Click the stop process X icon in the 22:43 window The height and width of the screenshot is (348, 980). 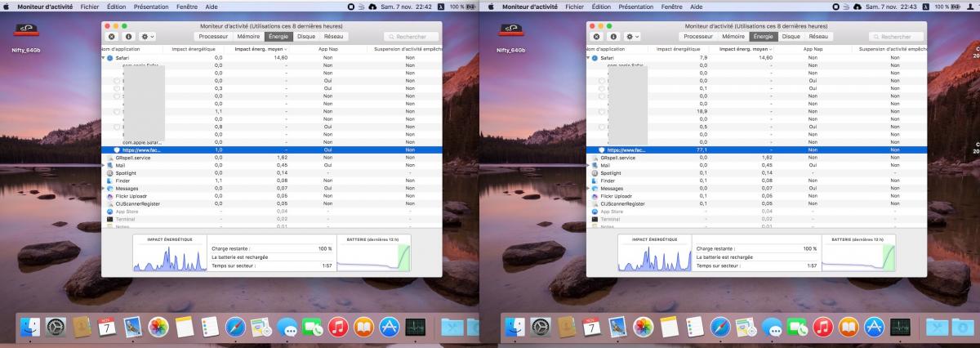click(597, 37)
